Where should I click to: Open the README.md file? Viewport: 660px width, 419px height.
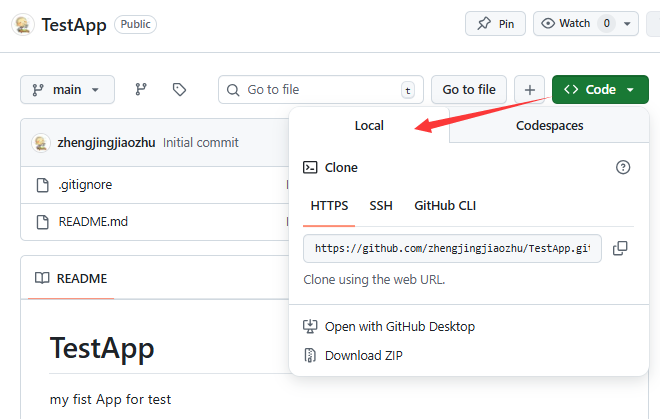point(93,222)
